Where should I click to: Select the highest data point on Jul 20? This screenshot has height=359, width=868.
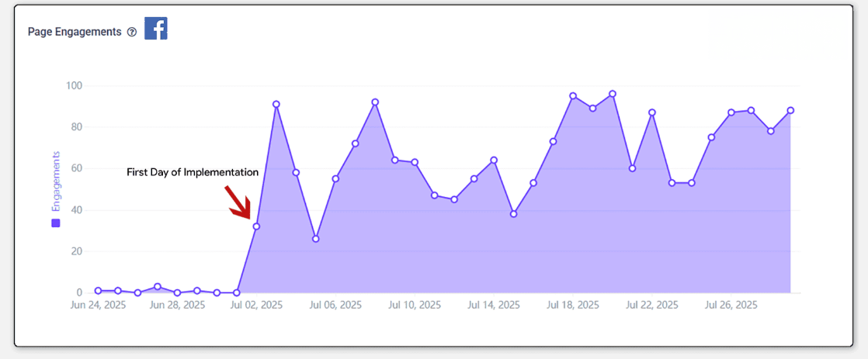(613, 94)
